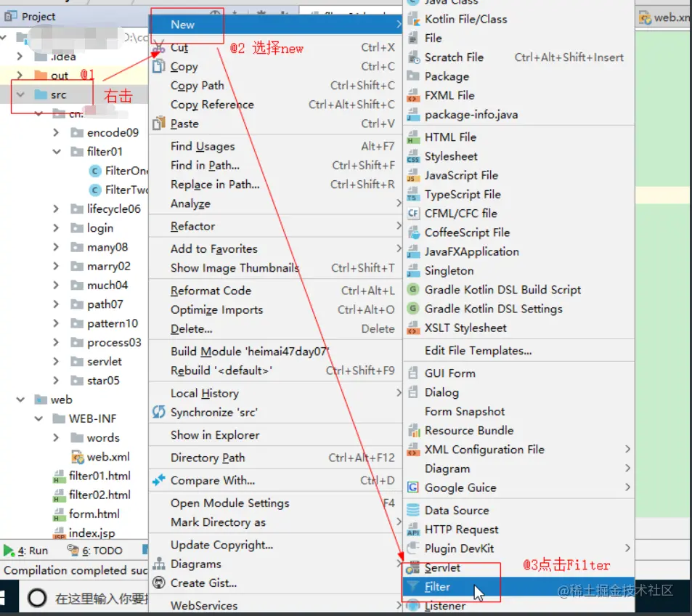The height and width of the screenshot is (616, 692).
Task: Expand the out folder arrow
Action: point(20,76)
